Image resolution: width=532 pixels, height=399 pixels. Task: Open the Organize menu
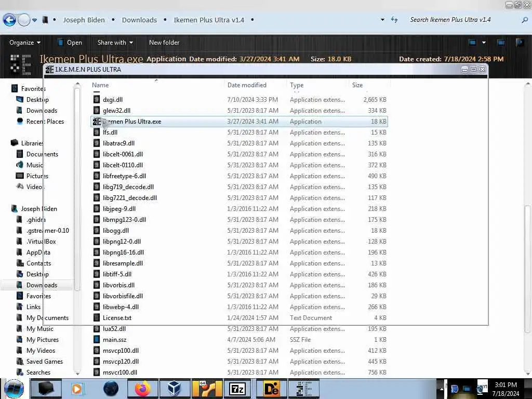point(25,43)
